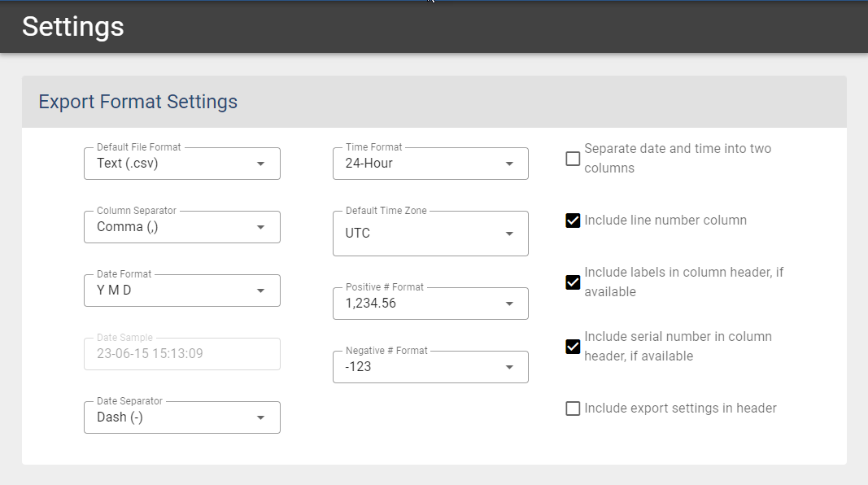Image resolution: width=868 pixels, height=485 pixels.
Task: Click the Date Sample field
Action: click(x=182, y=354)
